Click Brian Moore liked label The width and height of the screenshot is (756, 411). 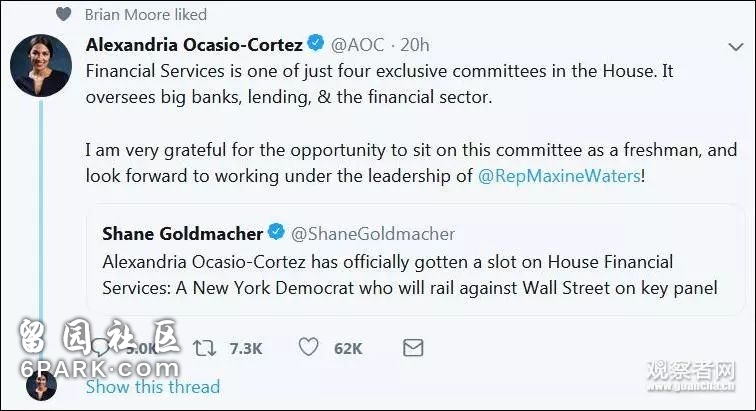click(146, 14)
